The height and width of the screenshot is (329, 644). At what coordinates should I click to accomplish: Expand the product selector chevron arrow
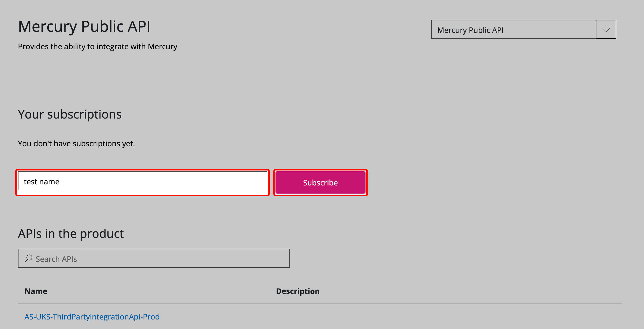(606, 30)
